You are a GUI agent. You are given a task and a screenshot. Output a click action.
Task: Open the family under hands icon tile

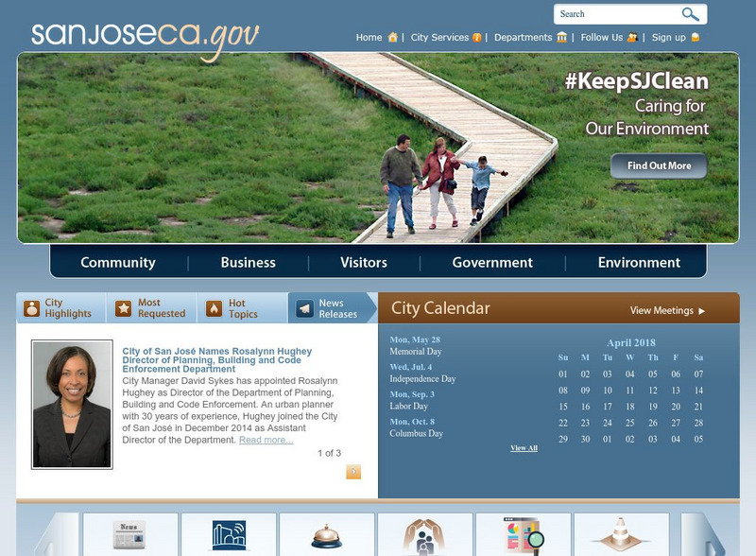pos(424,534)
